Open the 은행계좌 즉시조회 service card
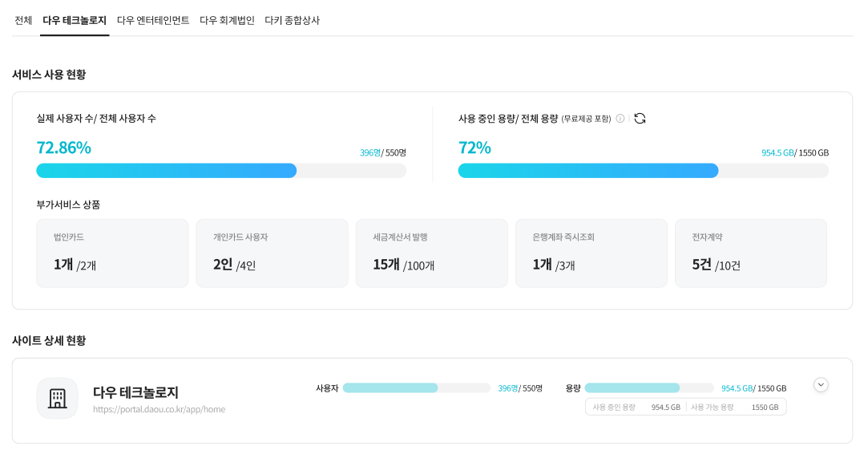This screenshot has width=868, height=454. 591,253
